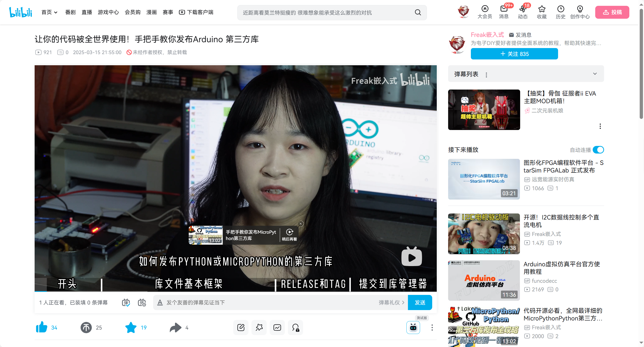Viewport: 644px width, 347px height.
Task: Open more options beside AI assistant
Action: click(x=432, y=328)
